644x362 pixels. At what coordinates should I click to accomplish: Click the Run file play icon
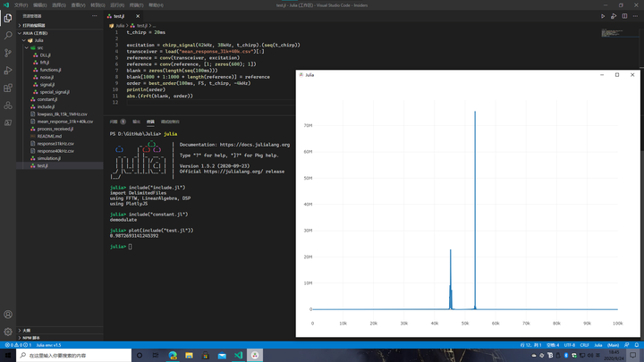point(603,16)
